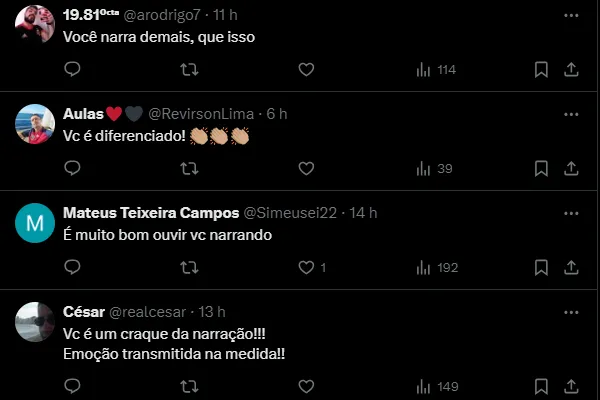The width and height of the screenshot is (600, 400).
Task: Retweet the post by 19.81
Action: tap(188, 69)
